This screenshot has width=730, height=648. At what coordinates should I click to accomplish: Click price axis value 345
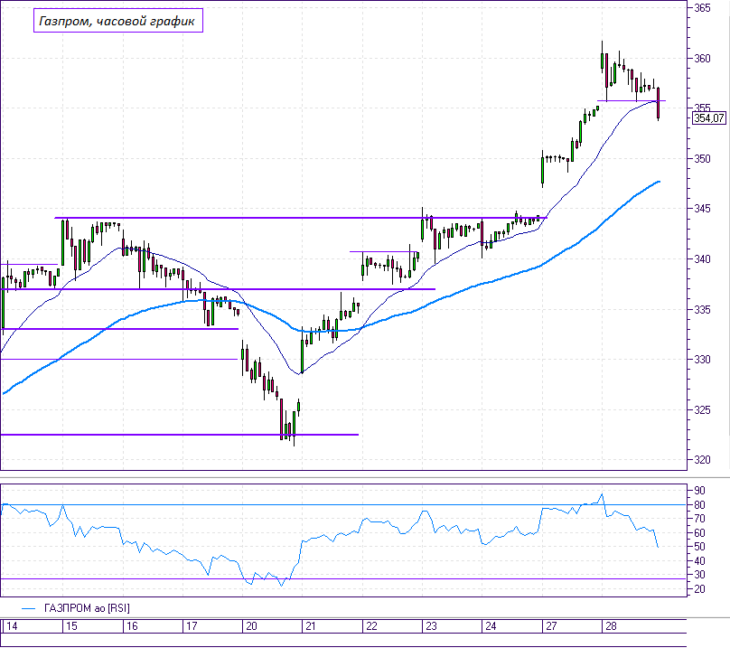pos(702,209)
